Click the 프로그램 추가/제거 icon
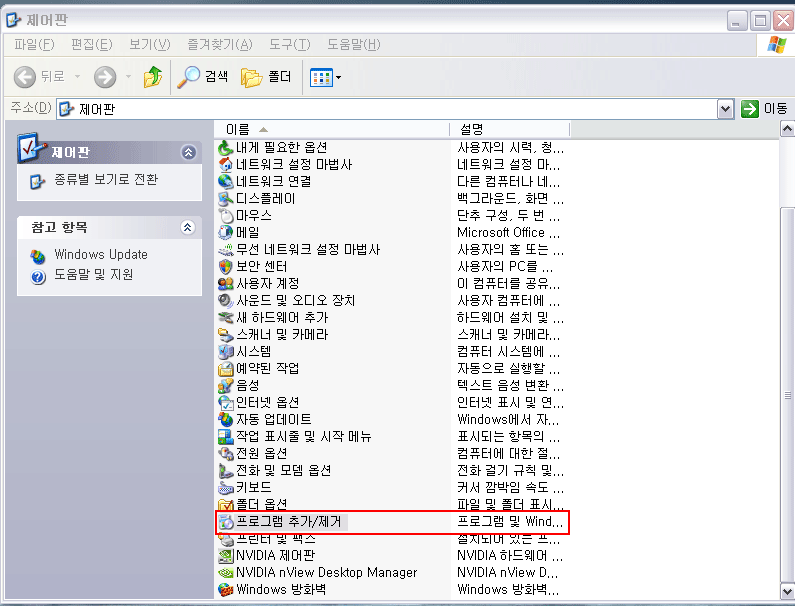795x606 pixels. pyautogui.click(x=225, y=521)
